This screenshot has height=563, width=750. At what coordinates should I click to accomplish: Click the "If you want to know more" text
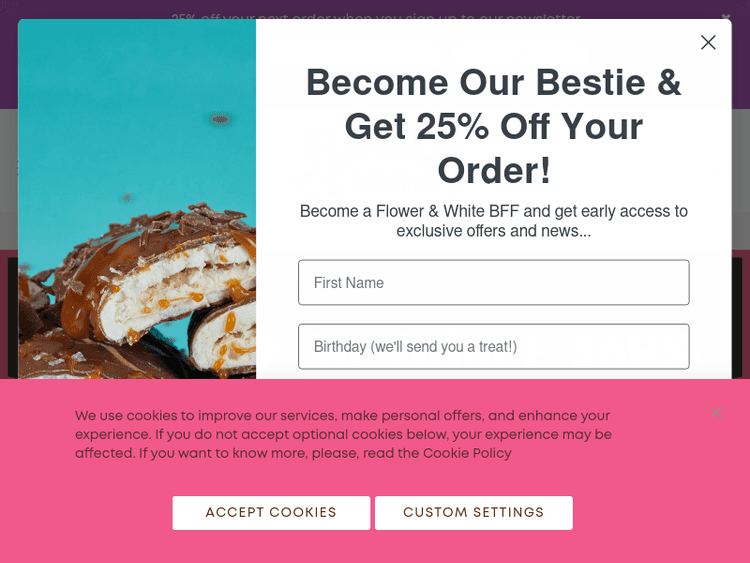point(220,453)
